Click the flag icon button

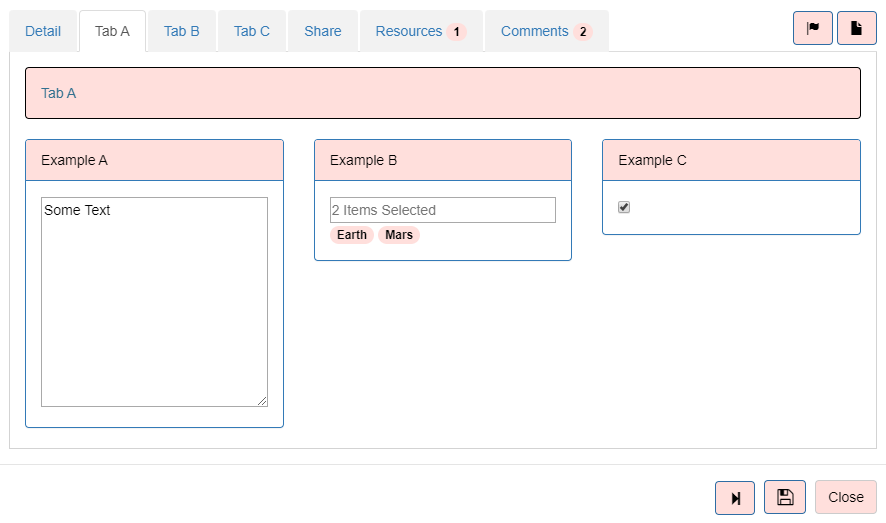(813, 28)
